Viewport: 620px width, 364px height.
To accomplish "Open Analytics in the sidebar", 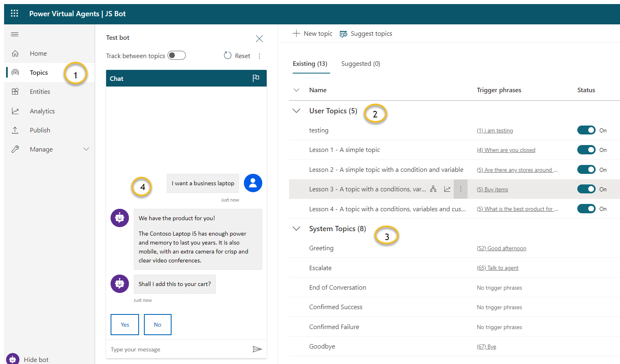I will [42, 111].
